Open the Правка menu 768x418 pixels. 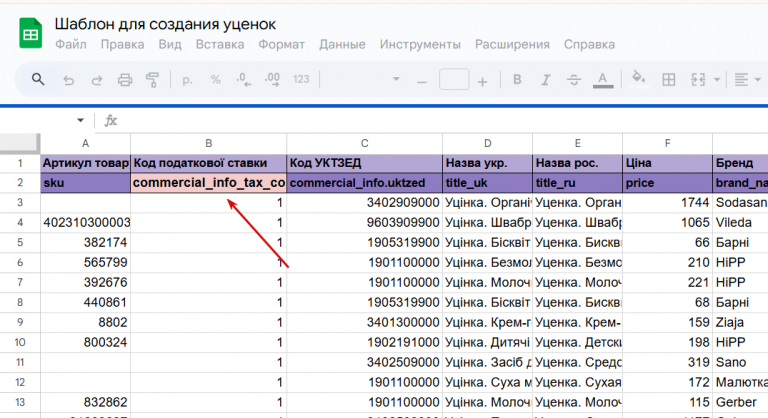click(x=122, y=45)
